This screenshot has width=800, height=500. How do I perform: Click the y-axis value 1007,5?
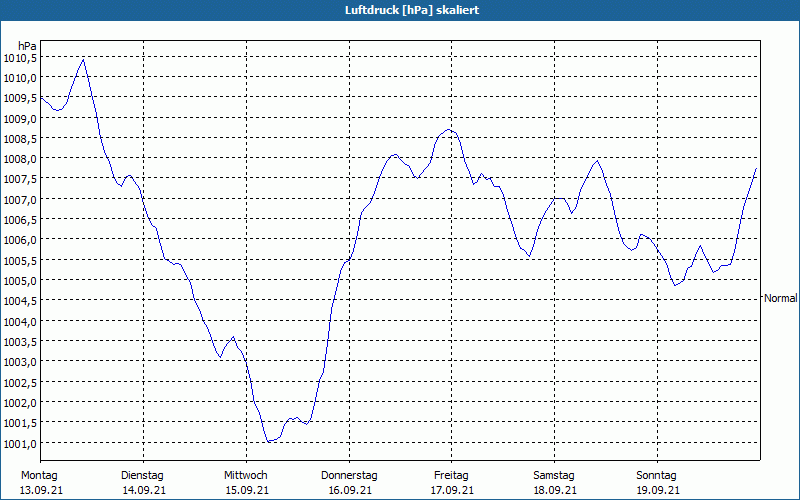coord(20,179)
